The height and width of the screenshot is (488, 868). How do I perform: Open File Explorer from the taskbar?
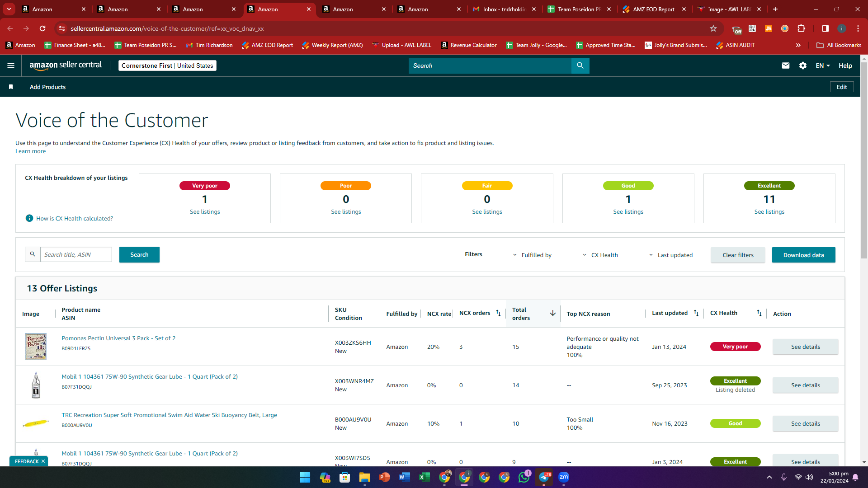click(365, 477)
